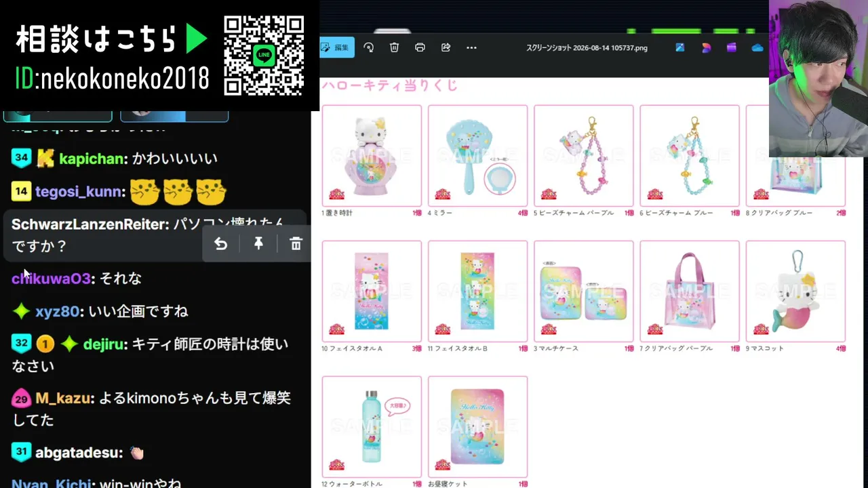The height and width of the screenshot is (488, 868).
Task: Select the SchwarzLanzenReiter username
Action: tap(88, 224)
